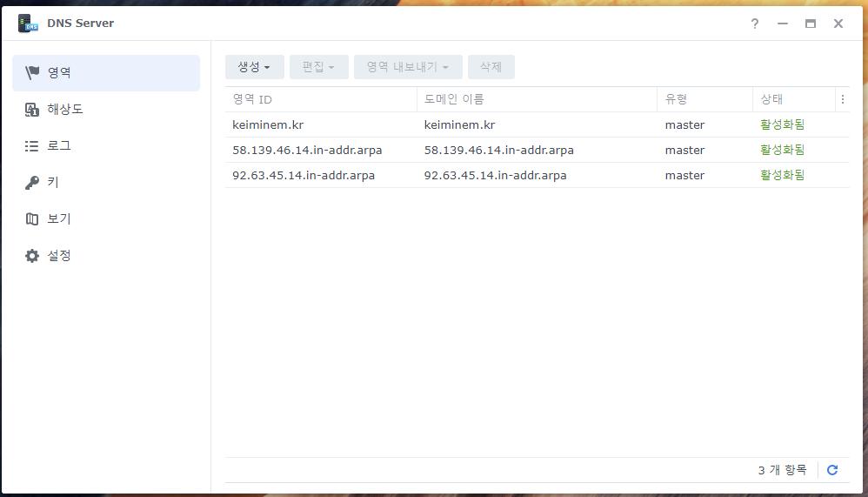This screenshot has width=868, height=497.
Task: Refresh the zone list with reload icon
Action: 831,470
